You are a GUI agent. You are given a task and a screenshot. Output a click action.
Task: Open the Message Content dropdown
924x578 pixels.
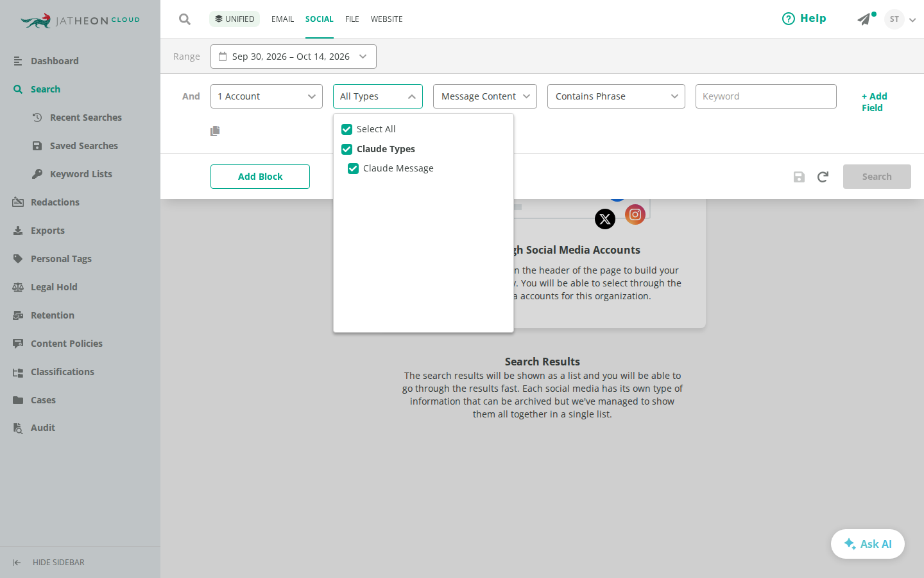[x=485, y=96]
